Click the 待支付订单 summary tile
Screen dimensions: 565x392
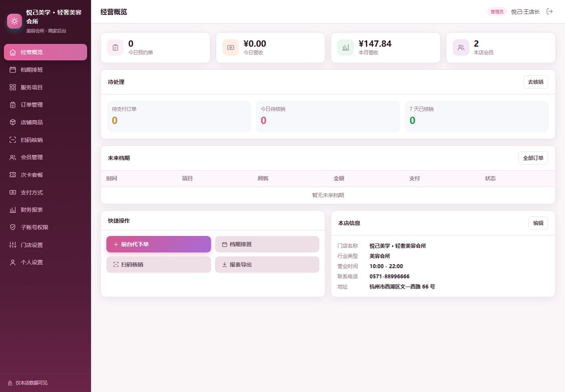179,117
